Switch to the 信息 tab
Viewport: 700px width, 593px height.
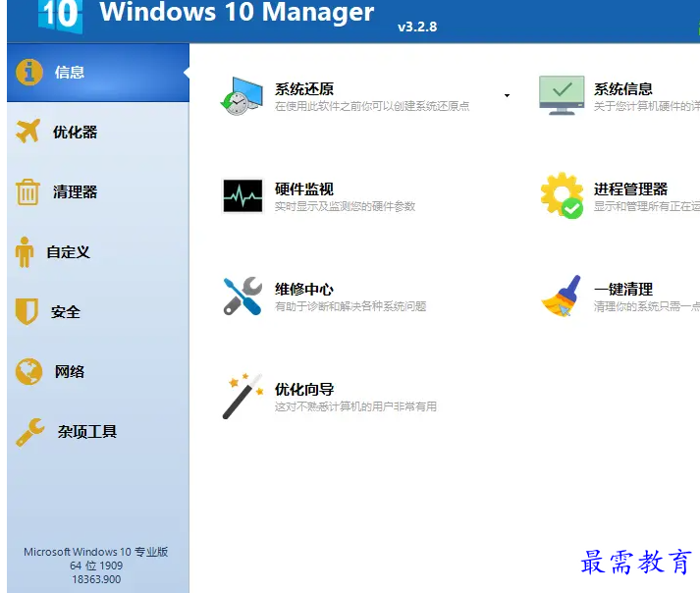click(x=98, y=73)
